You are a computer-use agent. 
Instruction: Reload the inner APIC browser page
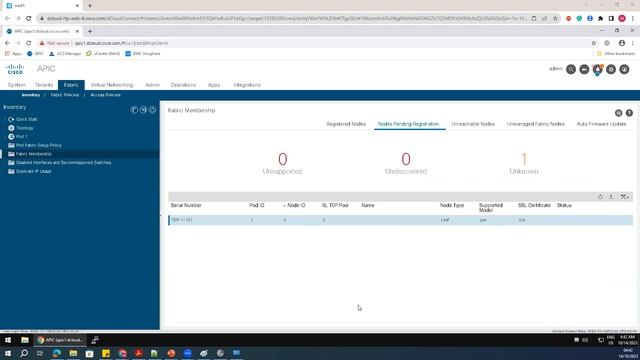click(29, 43)
